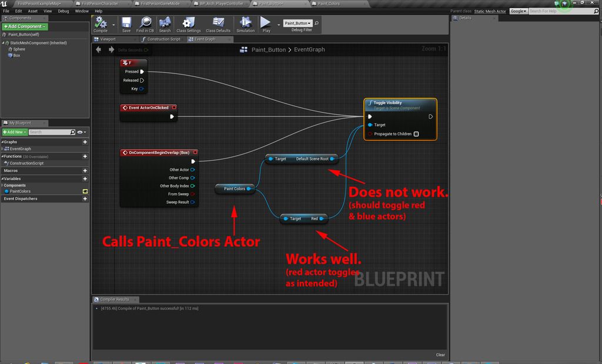602x364 pixels.
Task: Click the My Blueprint search field
Action: click(x=51, y=132)
